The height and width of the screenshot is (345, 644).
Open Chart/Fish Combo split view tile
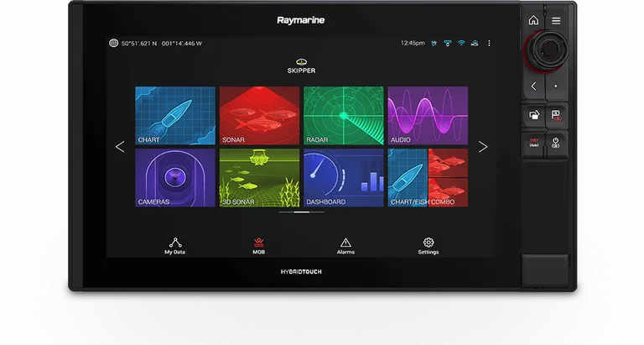point(428,177)
